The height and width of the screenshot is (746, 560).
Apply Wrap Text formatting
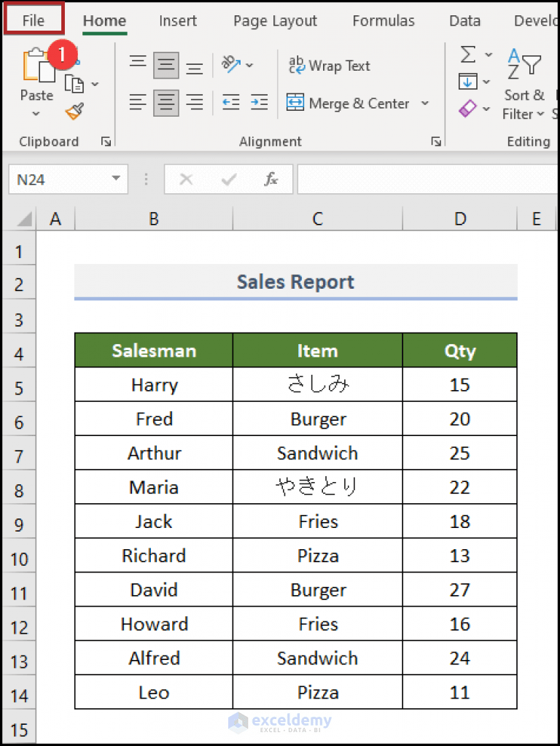[329, 66]
